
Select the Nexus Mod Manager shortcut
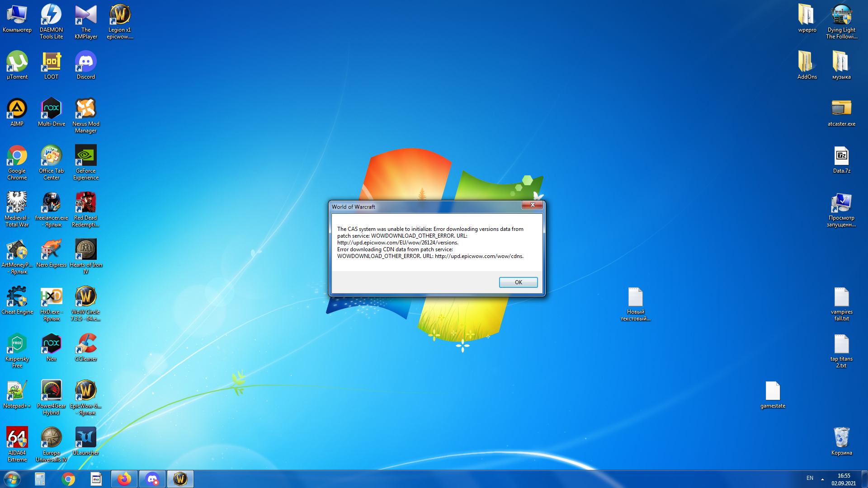pyautogui.click(x=86, y=116)
